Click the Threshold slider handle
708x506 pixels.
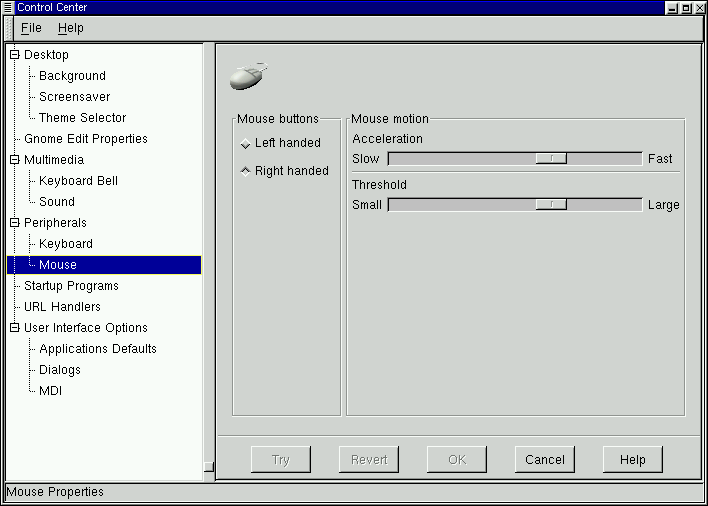[551, 204]
